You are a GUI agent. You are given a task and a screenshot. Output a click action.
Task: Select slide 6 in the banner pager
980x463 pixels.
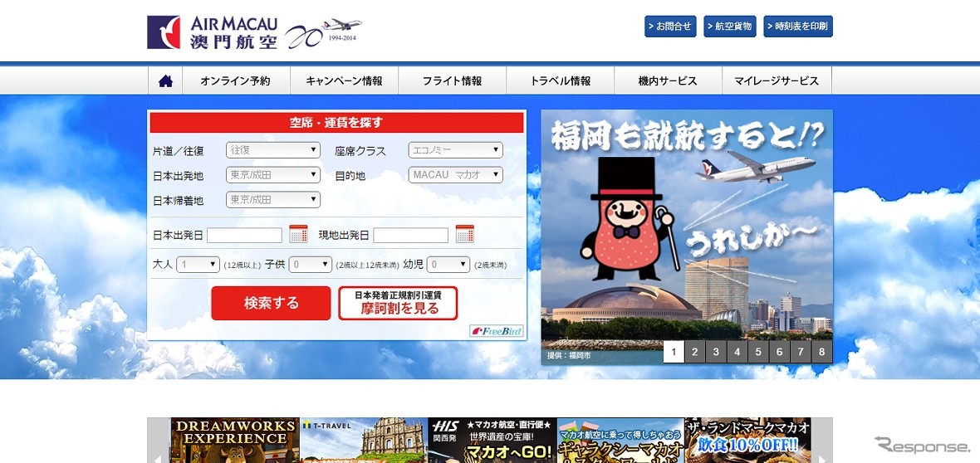click(x=779, y=352)
